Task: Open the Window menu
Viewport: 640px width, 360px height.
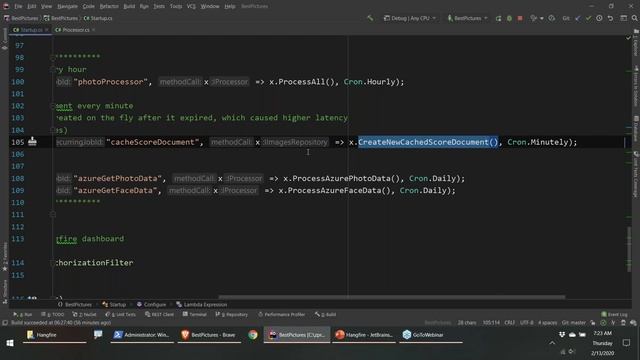Action: [210, 7]
